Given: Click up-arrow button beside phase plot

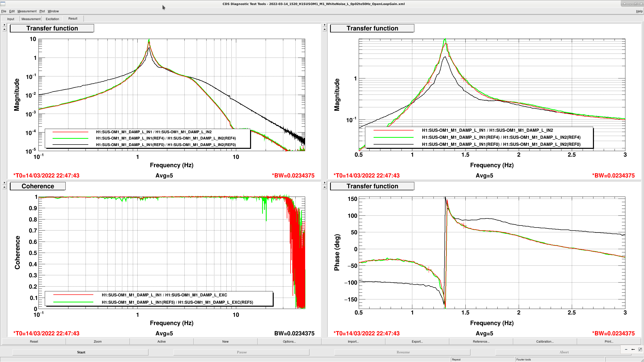Looking at the screenshot, I should tap(325, 187).
